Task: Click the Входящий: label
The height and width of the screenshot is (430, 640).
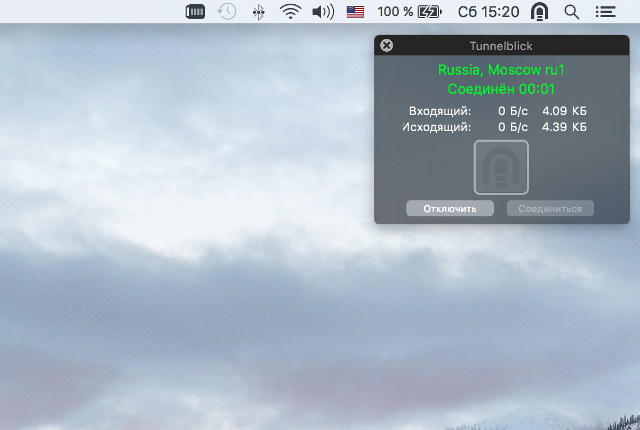Action: (440, 111)
